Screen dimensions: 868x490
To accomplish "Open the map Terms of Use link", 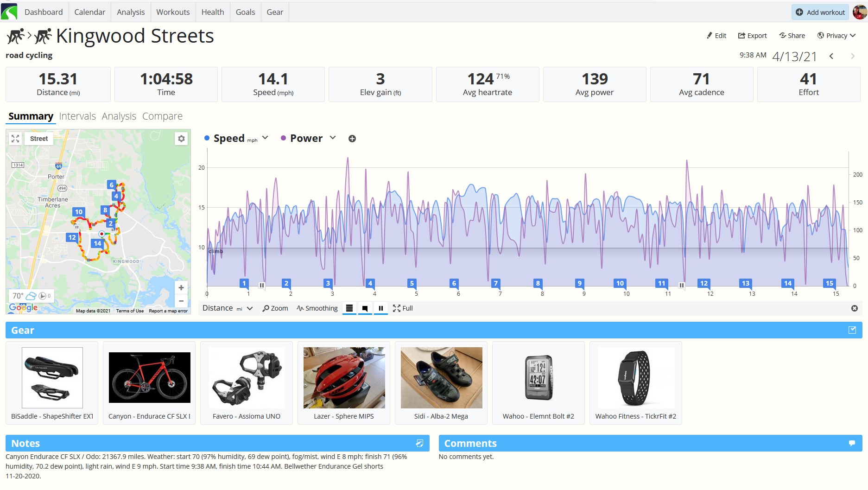I will 130,311.
